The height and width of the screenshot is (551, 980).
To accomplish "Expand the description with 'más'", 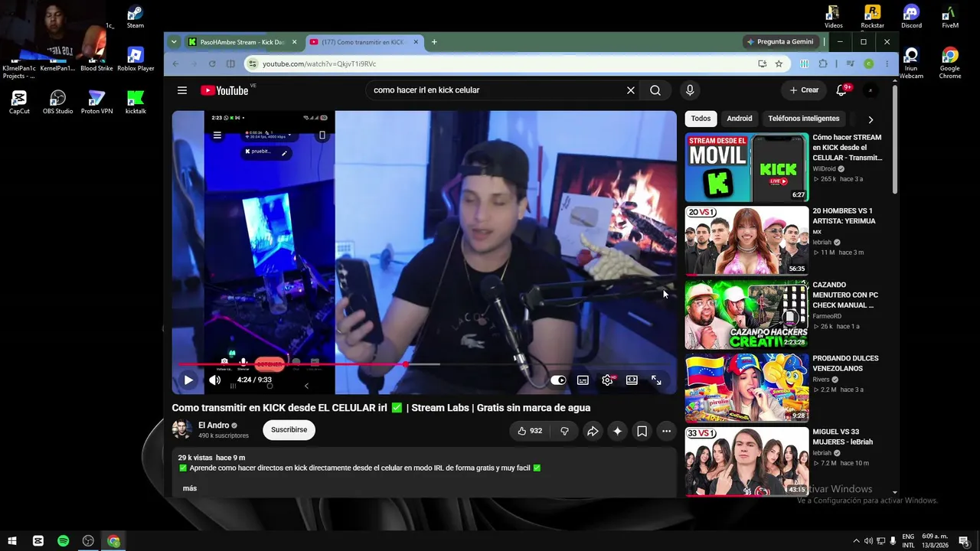I will click(x=190, y=488).
